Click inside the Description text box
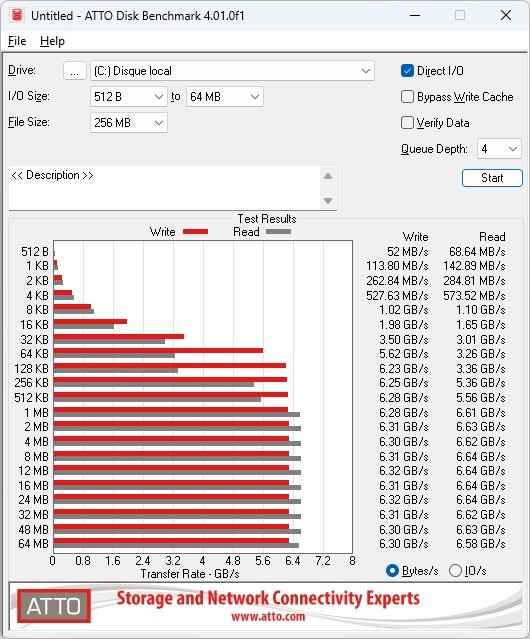The image size is (530, 639). pyautogui.click(x=165, y=188)
